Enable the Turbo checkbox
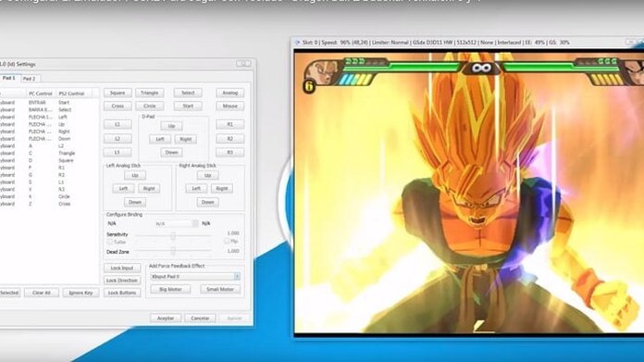The image size is (644, 362). 110,242
